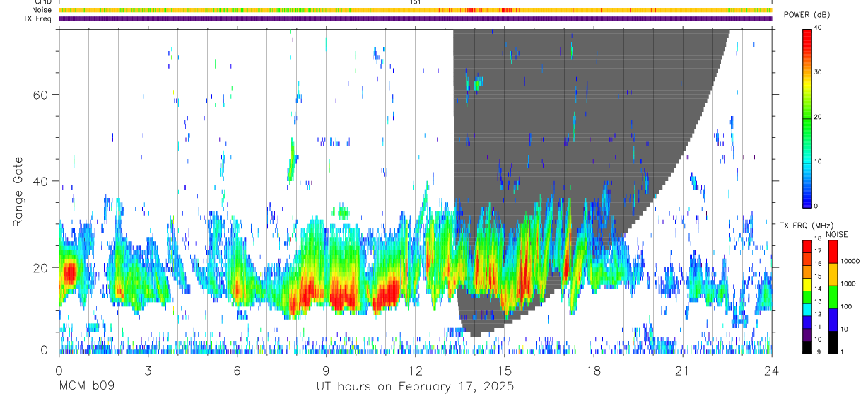Select blue segment of NOISE colorbar

[833, 320]
